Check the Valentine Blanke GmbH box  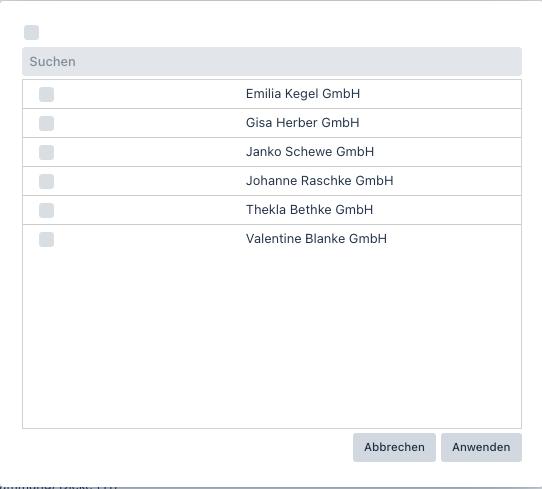click(x=46, y=239)
